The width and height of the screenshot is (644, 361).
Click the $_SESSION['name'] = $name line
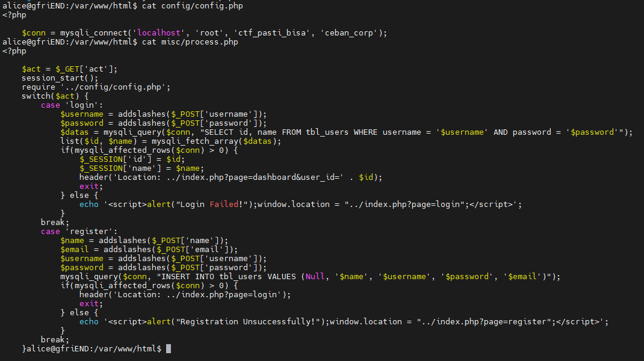click(141, 168)
